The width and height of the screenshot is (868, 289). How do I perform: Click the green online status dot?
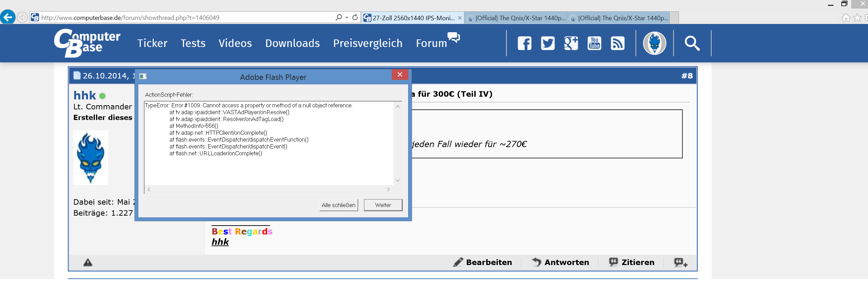click(x=102, y=96)
